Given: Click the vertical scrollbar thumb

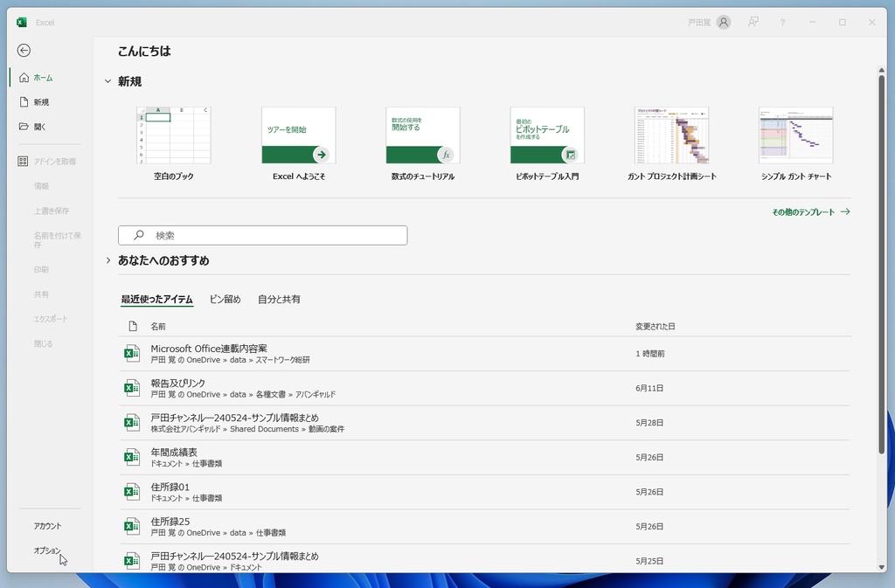Looking at the screenshot, I should coord(881,264).
